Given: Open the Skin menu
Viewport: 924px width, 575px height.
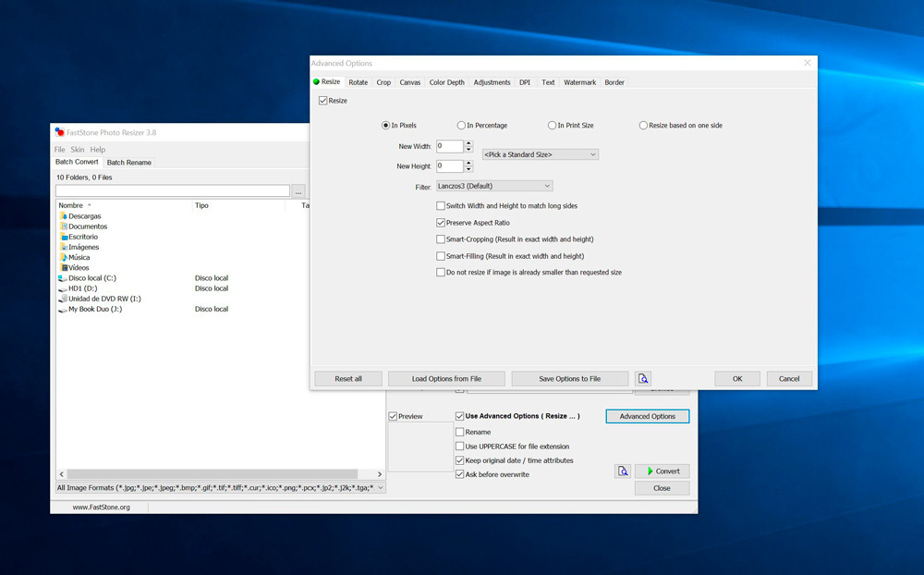Looking at the screenshot, I should tap(78, 149).
